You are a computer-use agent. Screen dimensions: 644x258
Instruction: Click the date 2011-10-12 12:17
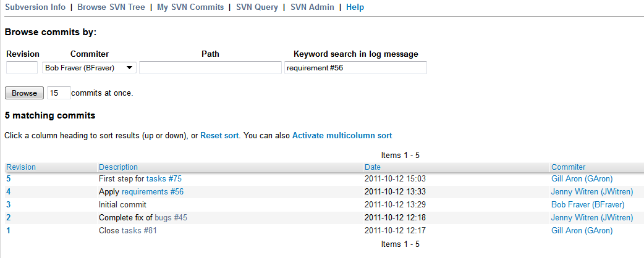click(x=395, y=230)
